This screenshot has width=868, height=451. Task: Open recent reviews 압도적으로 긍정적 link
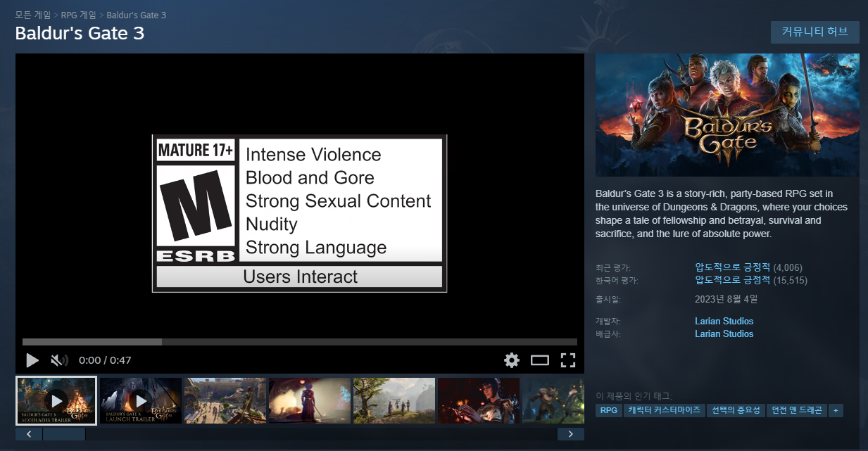733,267
